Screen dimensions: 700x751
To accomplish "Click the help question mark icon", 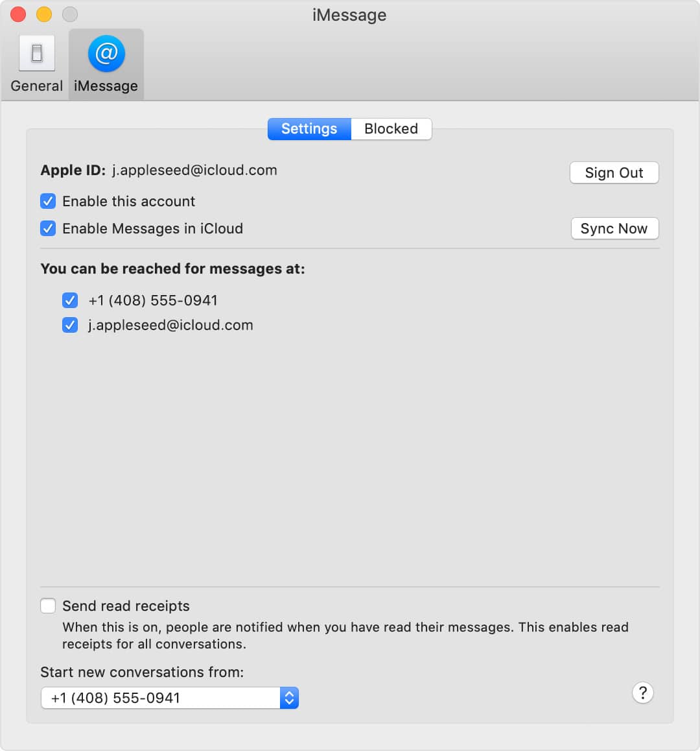I will 643,693.
